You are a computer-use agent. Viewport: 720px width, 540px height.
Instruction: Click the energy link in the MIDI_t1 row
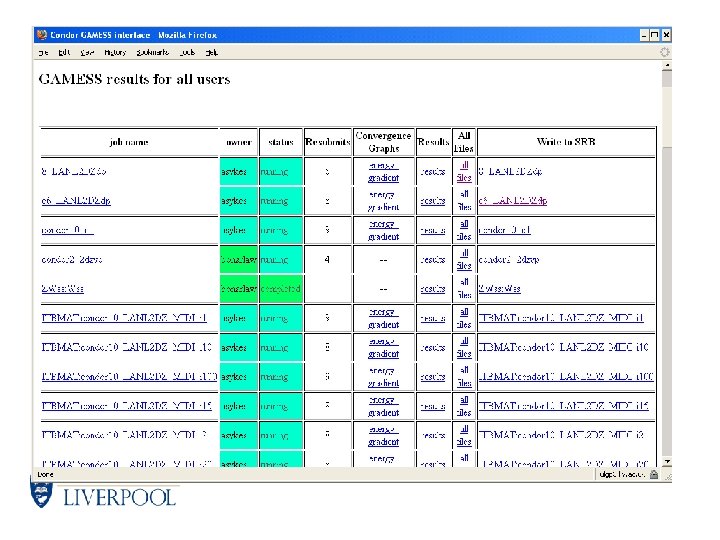383,312
